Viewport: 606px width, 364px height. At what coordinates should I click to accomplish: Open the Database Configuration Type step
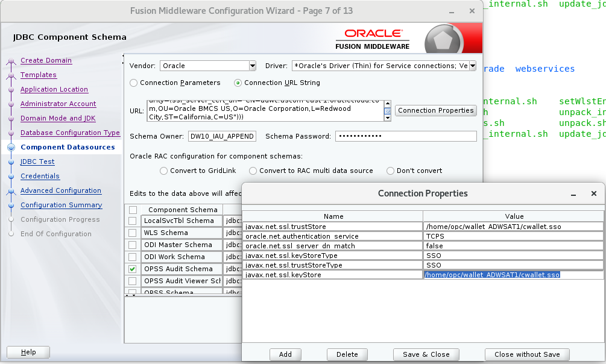70,133
